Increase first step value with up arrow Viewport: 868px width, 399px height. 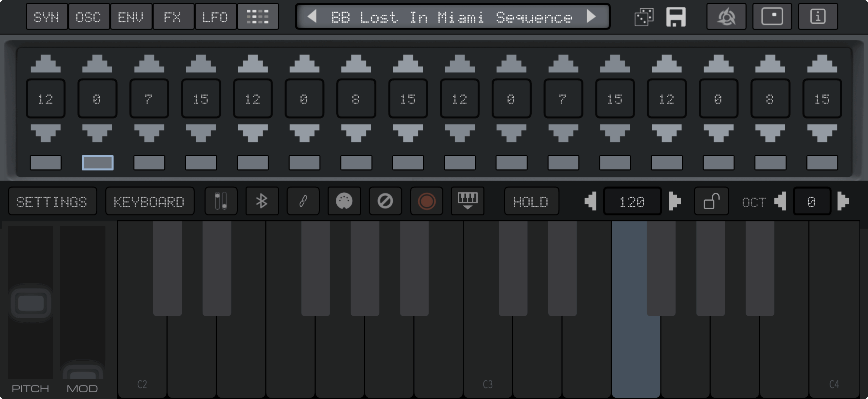point(46,64)
